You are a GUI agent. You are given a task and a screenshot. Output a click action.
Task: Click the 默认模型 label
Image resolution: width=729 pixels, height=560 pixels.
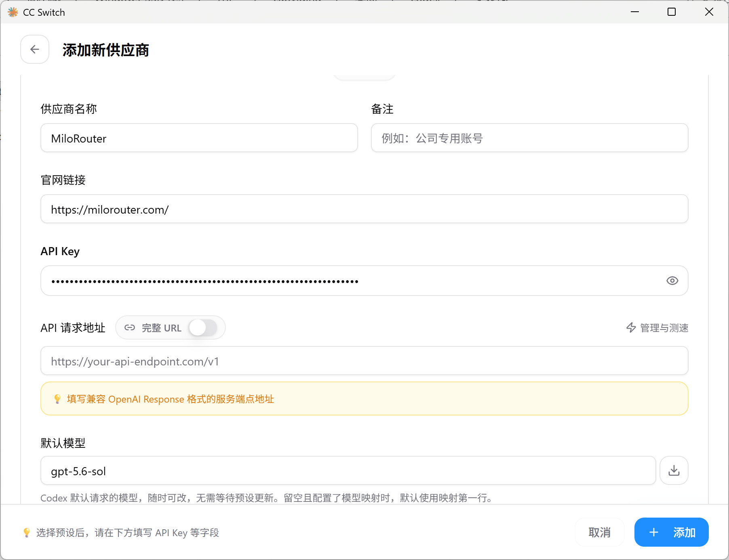[63, 443]
